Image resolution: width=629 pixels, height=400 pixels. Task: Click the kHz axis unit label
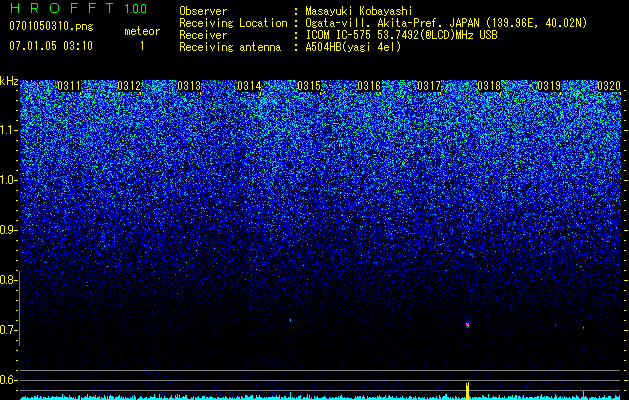click(9, 81)
